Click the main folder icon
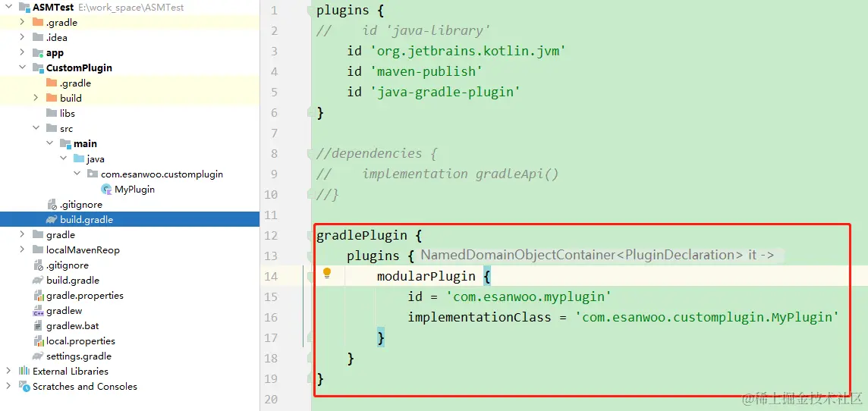Image resolution: width=868 pixels, height=411 pixels. (x=65, y=144)
